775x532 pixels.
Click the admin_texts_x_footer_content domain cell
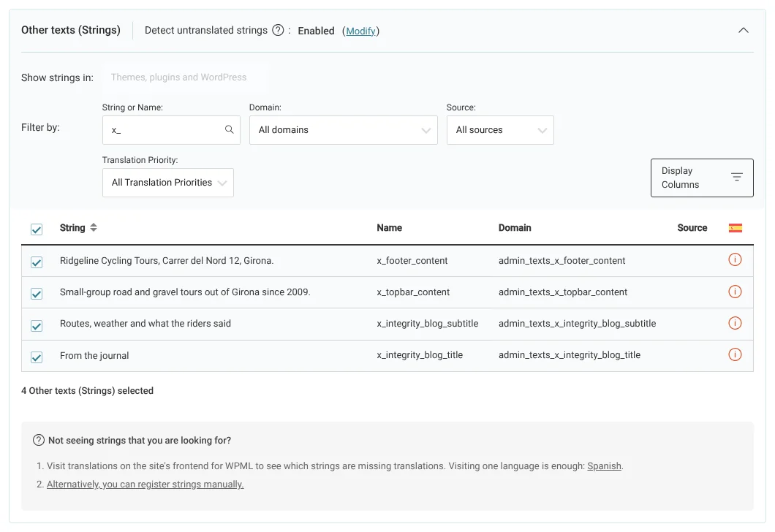point(562,260)
